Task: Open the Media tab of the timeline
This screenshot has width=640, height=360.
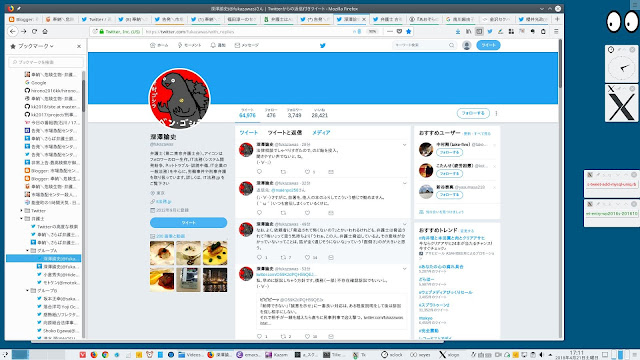Action: [x=321, y=133]
